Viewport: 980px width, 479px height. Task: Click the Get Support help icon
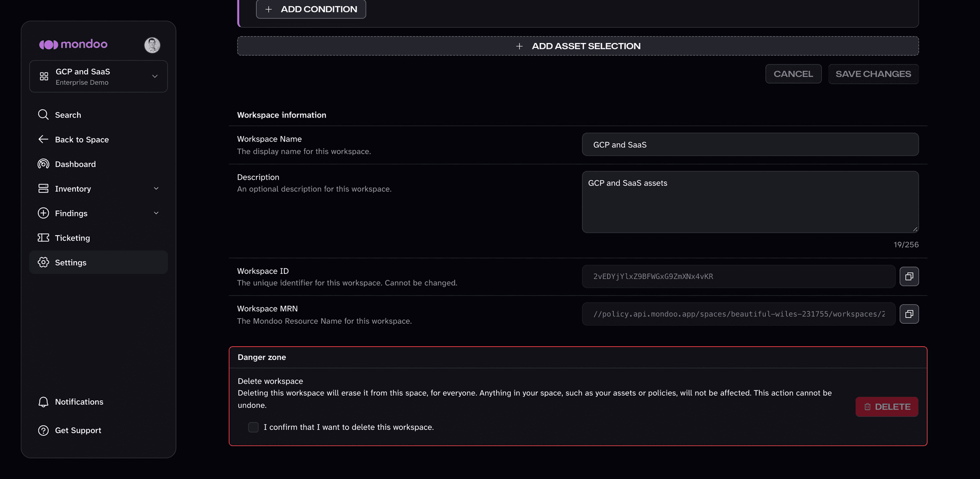coord(44,430)
